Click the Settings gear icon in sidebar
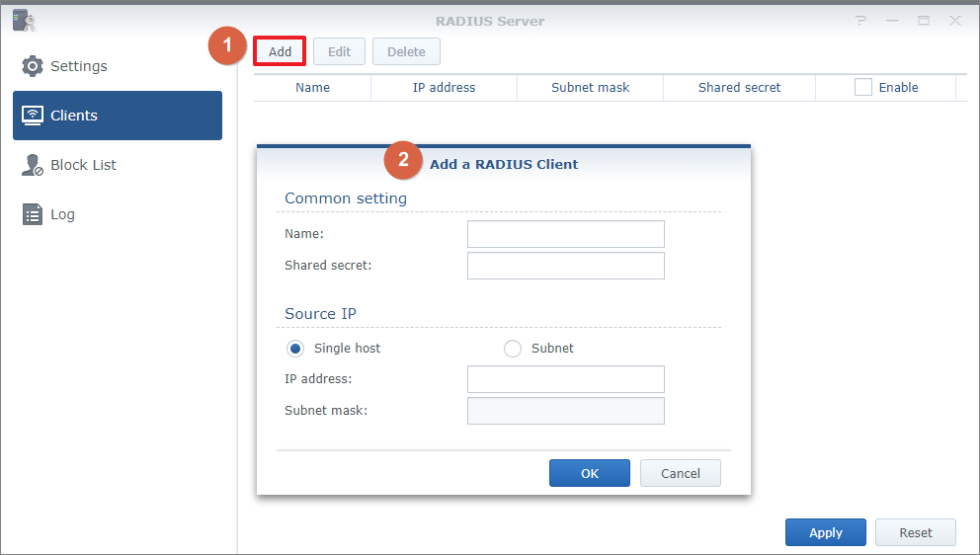The height and width of the screenshot is (555, 980). (33, 66)
